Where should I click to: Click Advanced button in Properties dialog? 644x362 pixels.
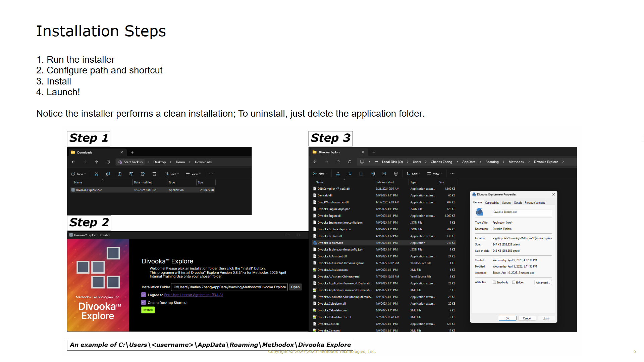(543, 283)
